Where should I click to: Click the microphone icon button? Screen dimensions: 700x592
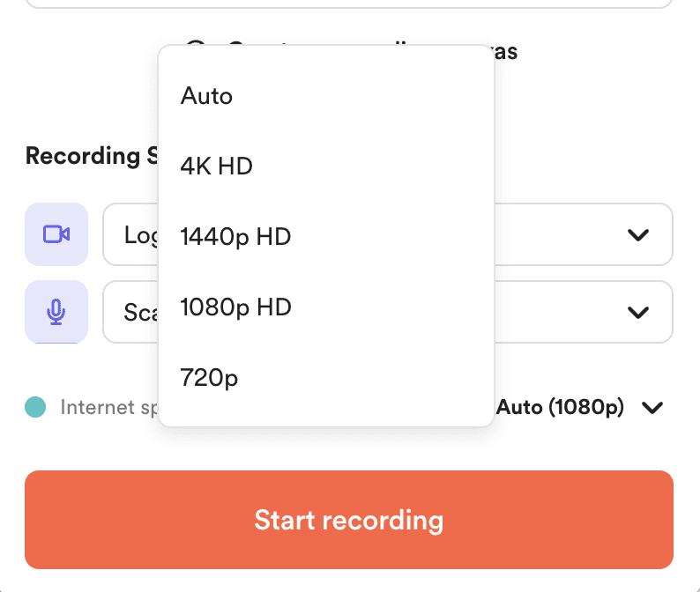point(56,312)
